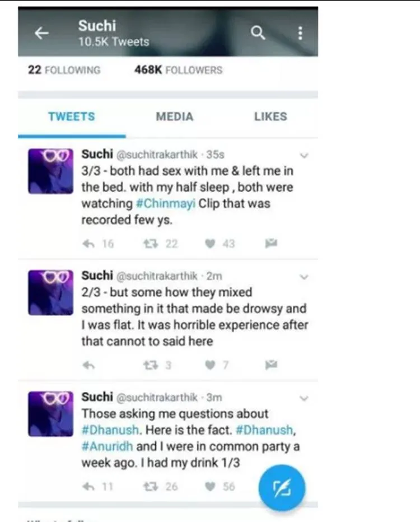This screenshot has width=420, height=522.
Task: Switch to the Likes tab
Action: (x=270, y=116)
